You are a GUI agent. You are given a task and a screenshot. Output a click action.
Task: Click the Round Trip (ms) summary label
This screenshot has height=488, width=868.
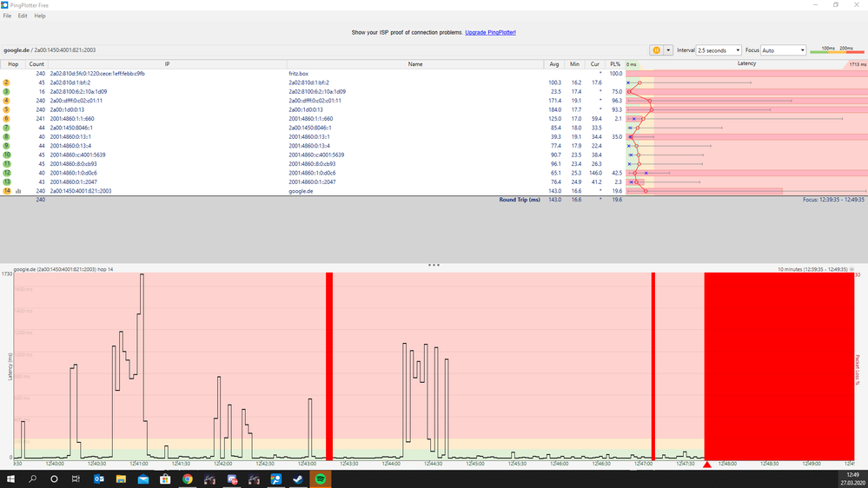(x=520, y=200)
